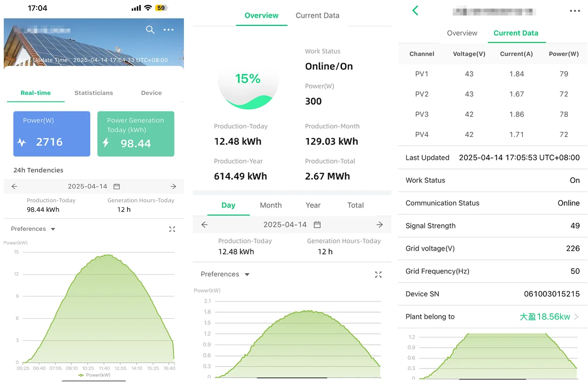Tap the green back arrow in device screen
Screen dimensions: 588x385
(415, 10)
